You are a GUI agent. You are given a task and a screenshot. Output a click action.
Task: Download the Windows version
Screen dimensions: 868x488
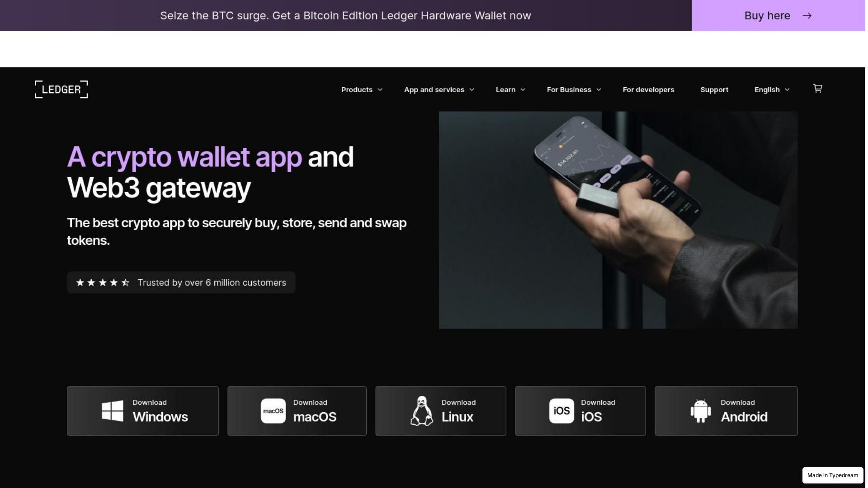pyautogui.click(x=143, y=411)
